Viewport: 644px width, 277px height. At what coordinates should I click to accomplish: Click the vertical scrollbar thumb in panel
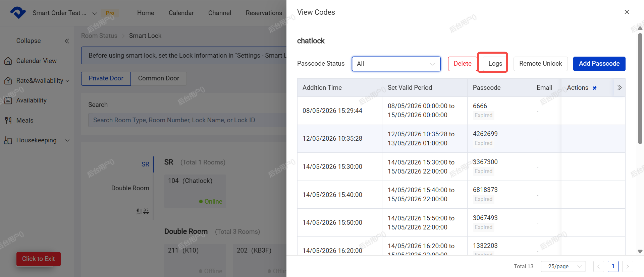click(x=640, y=89)
